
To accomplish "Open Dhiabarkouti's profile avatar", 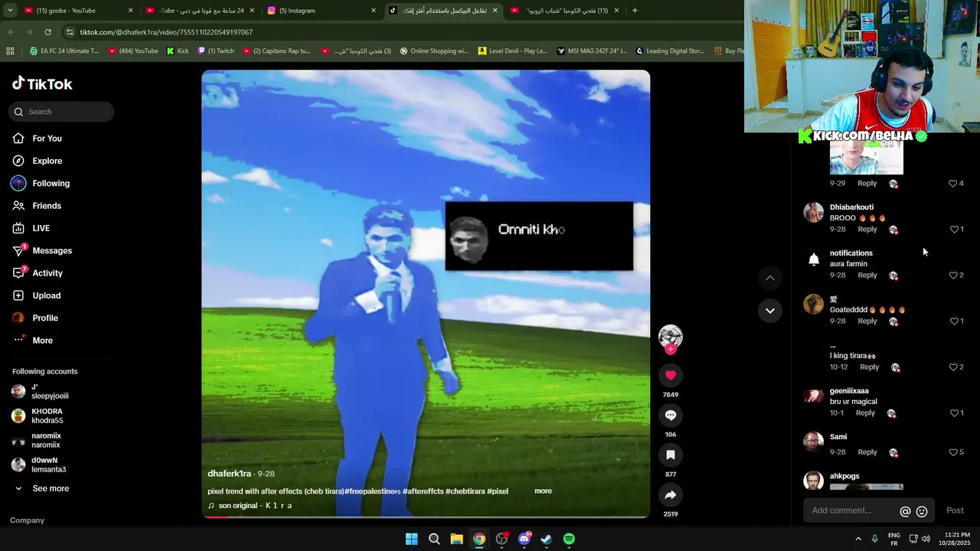I will point(813,212).
